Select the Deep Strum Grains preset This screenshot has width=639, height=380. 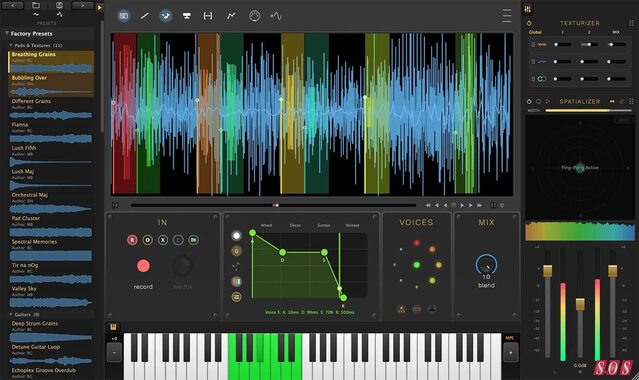coord(51,331)
